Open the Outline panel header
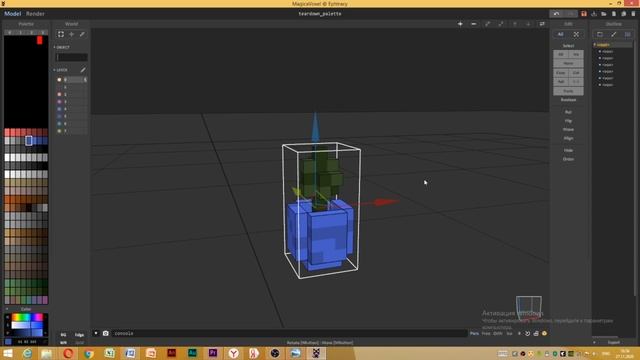The image size is (640, 360). click(613, 24)
